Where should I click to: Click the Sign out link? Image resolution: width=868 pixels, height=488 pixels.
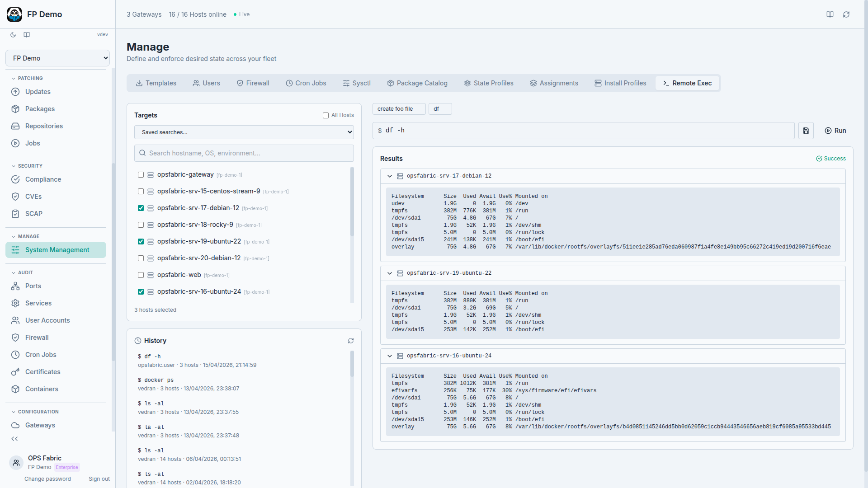(99, 479)
